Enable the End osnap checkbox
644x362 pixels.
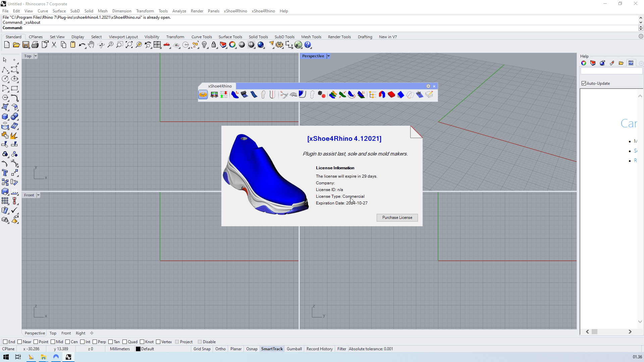[5, 342]
